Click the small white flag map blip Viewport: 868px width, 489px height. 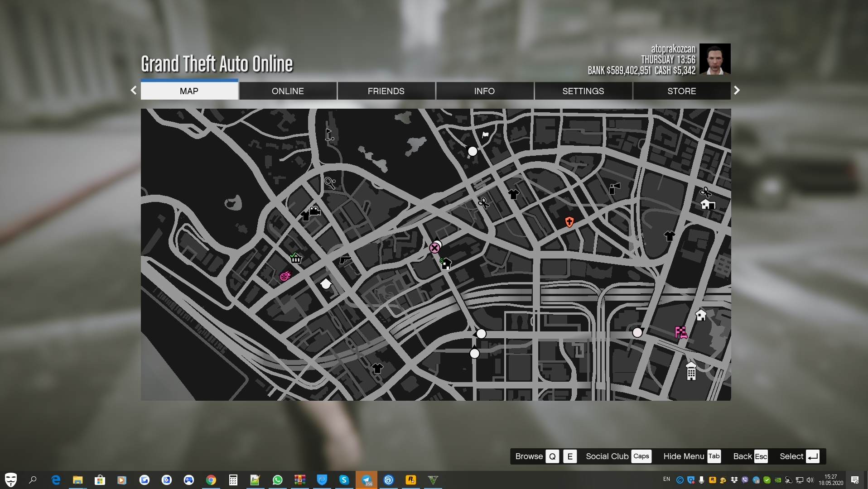[485, 134]
